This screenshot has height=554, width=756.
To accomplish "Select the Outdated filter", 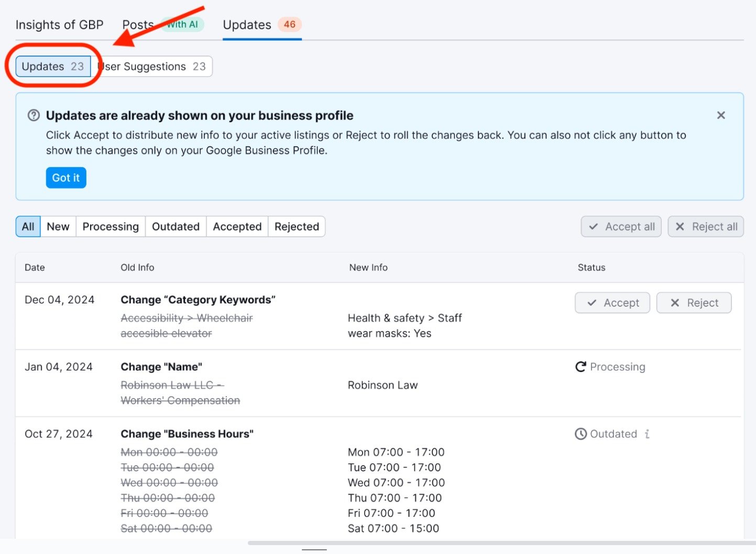I will (x=176, y=226).
